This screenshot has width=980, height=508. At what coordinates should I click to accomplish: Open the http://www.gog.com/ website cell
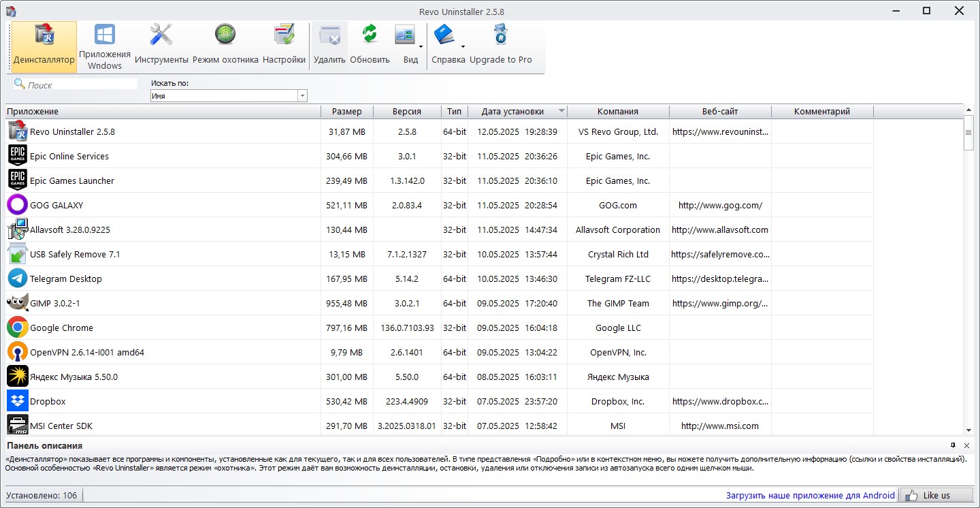click(720, 205)
